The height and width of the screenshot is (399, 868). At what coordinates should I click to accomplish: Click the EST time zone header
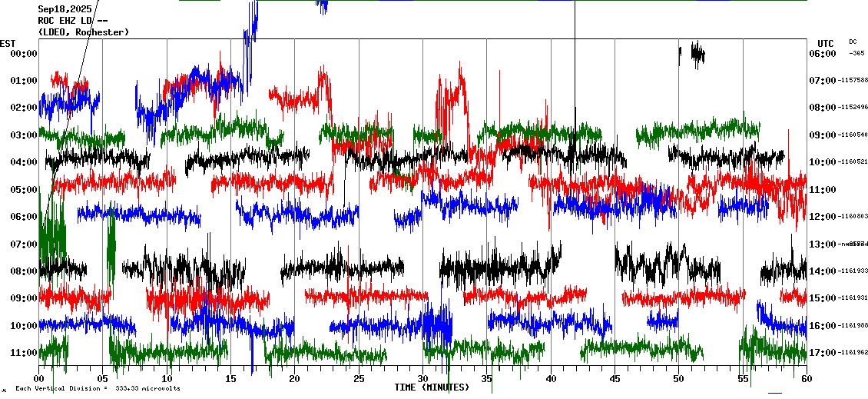8,43
